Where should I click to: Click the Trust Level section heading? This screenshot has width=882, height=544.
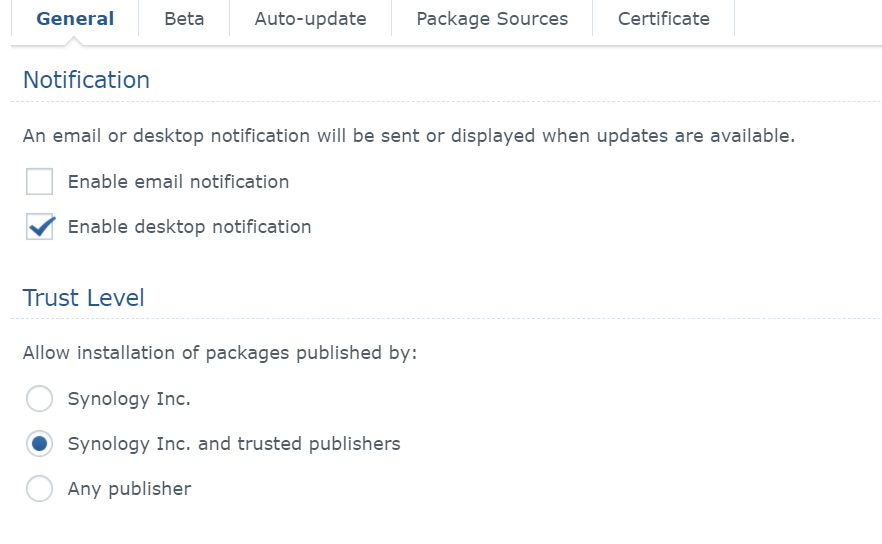(84, 298)
